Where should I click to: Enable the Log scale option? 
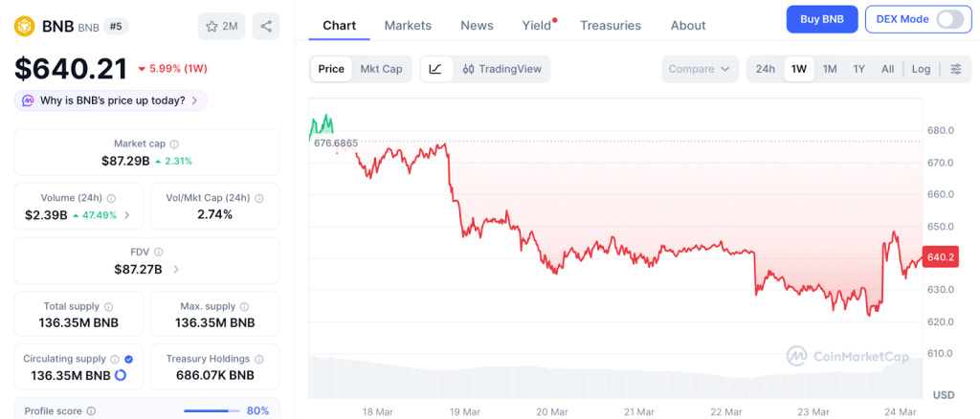[x=921, y=69]
